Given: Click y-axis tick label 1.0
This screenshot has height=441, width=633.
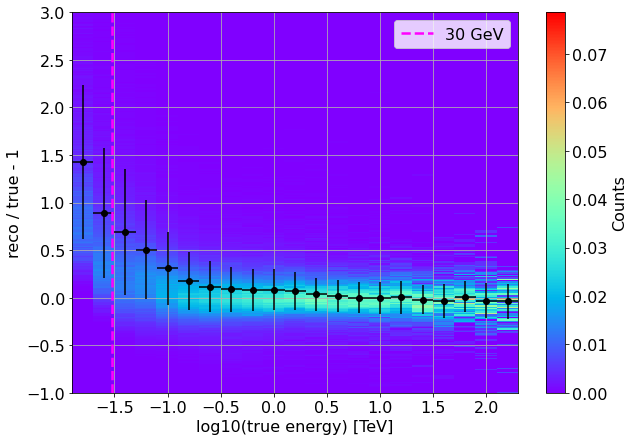Looking at the screenshot, I should coord(52,204).
